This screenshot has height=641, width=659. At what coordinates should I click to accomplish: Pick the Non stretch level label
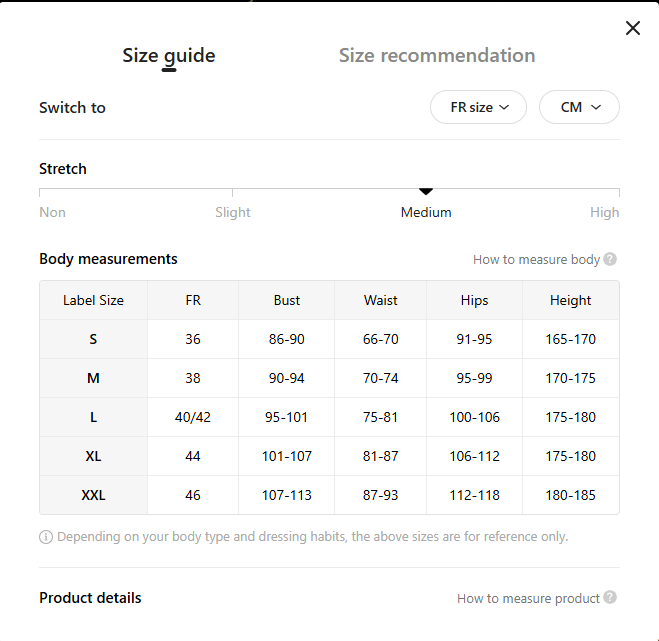[x=52, y=212]
